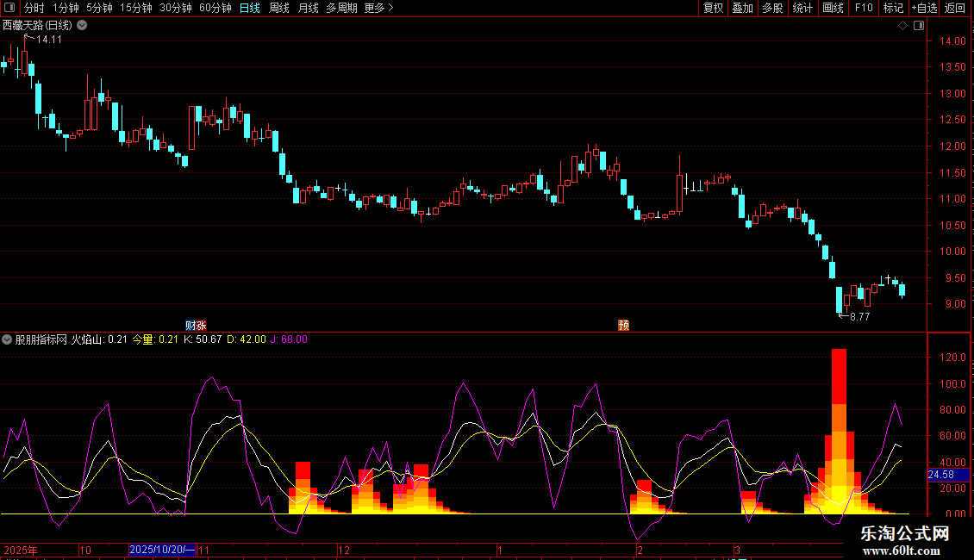Screen dimensions: 974x560
Task: Click the 8.77 low price label
Action: click(x=859, y=317)
